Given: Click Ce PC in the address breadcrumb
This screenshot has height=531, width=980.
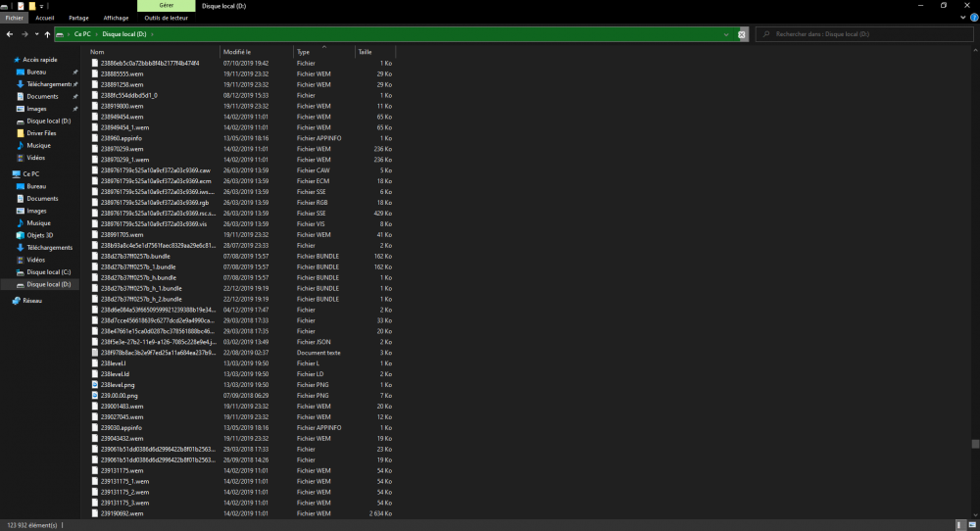Looking at the screenshot, I should pos(82,34).
